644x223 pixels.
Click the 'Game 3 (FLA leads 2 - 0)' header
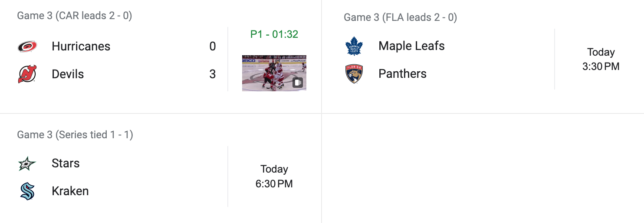coord(400,17)
